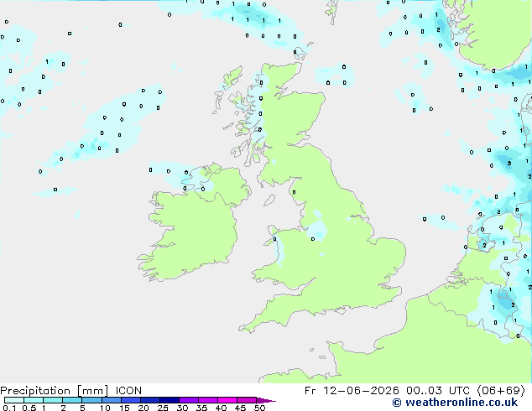Click the 50 legend scale value
This screenshot has height=411, width=532.
[260, 408]
